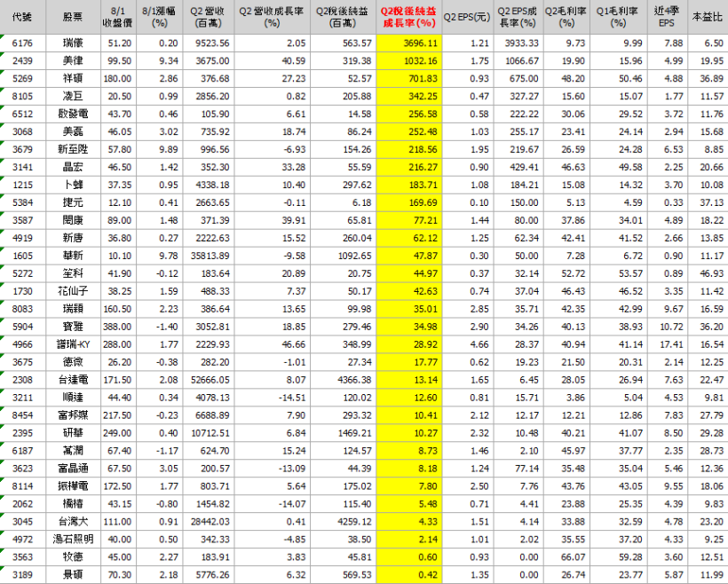Click gross margin cell 66.07
728x584 pixels.
coord(567,556)
